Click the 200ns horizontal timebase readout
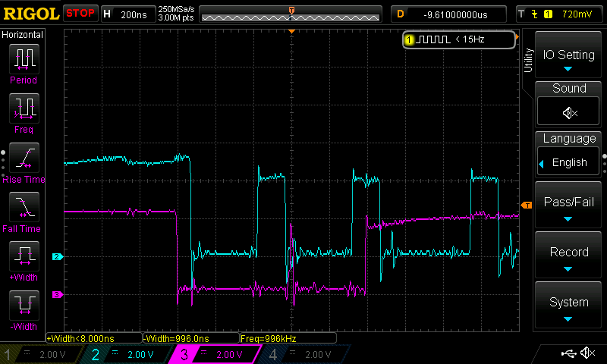The image size is (607, 364). click(x=134, y=14)
